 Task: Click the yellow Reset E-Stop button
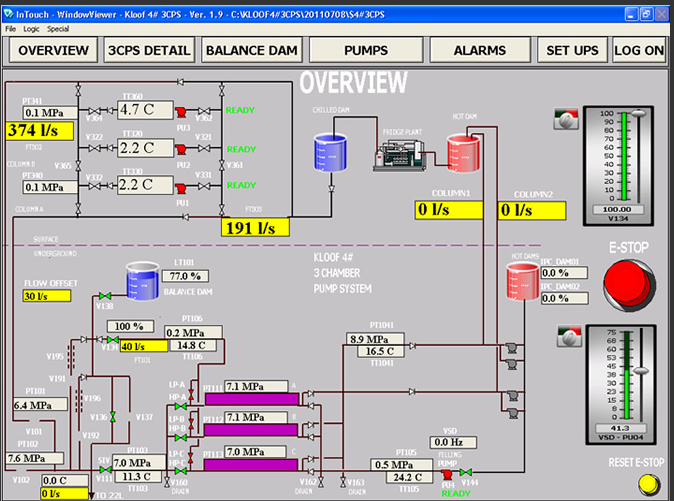649,485
